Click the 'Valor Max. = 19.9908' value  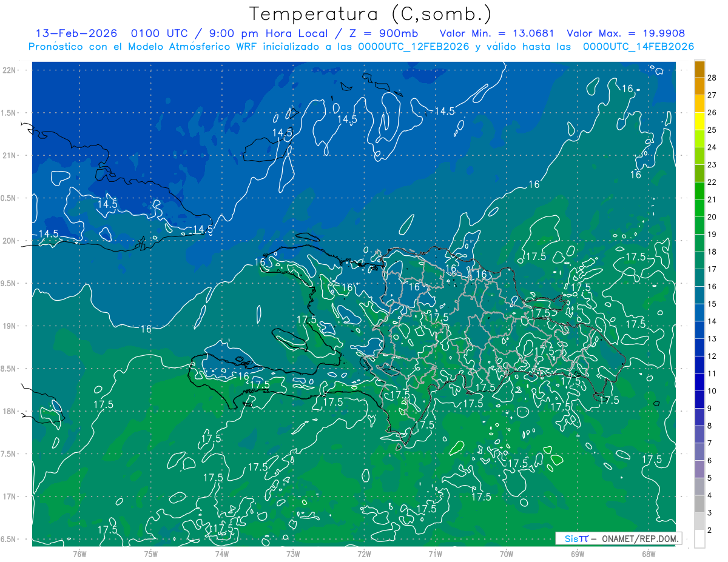point(625,34)
